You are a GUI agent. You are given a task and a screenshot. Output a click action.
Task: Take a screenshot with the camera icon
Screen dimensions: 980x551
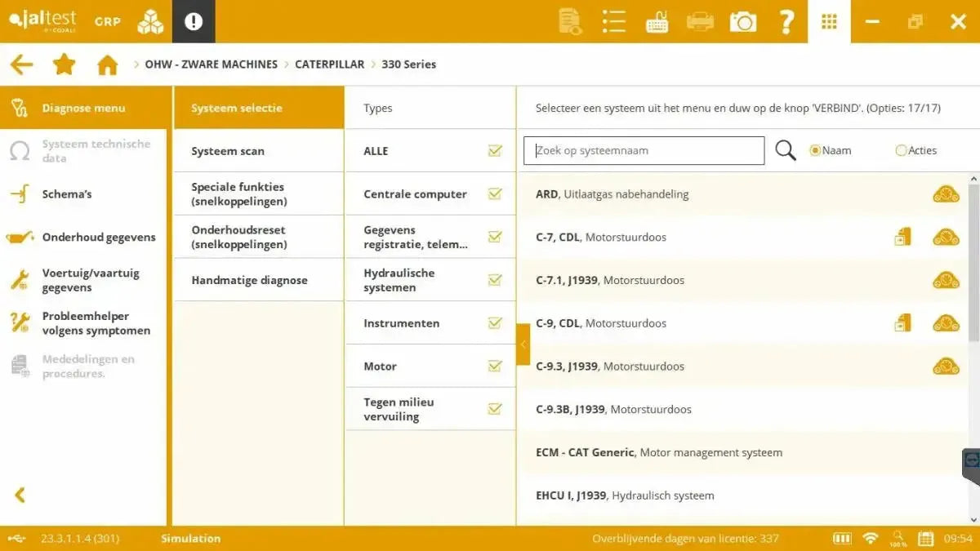742,21
